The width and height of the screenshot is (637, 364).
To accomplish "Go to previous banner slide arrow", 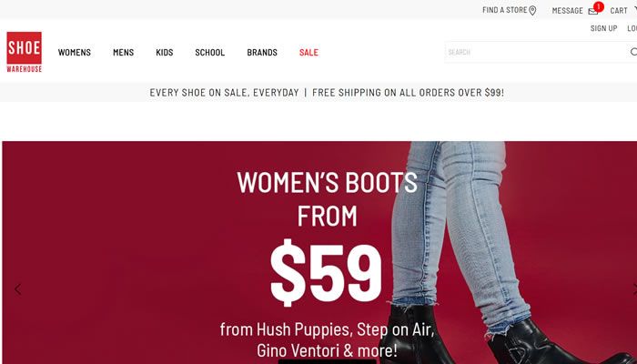I will (18, 289).
